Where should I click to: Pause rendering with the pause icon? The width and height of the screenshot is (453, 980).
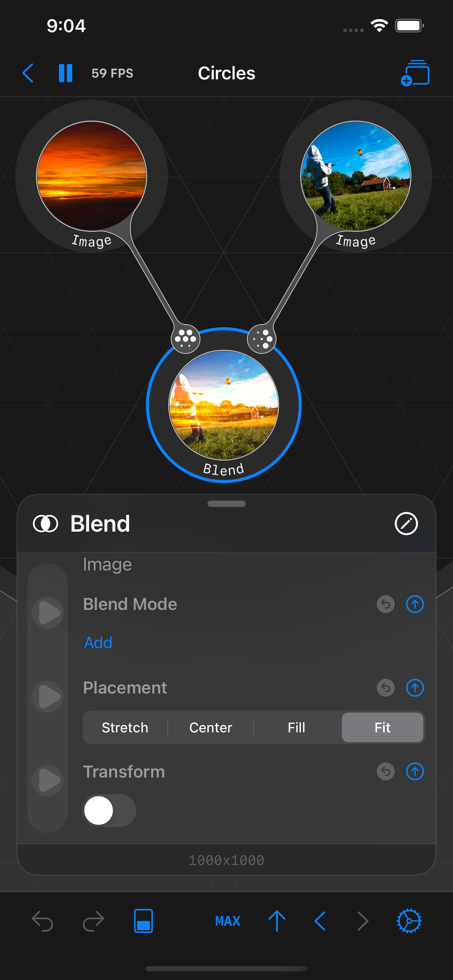(65, 73)
